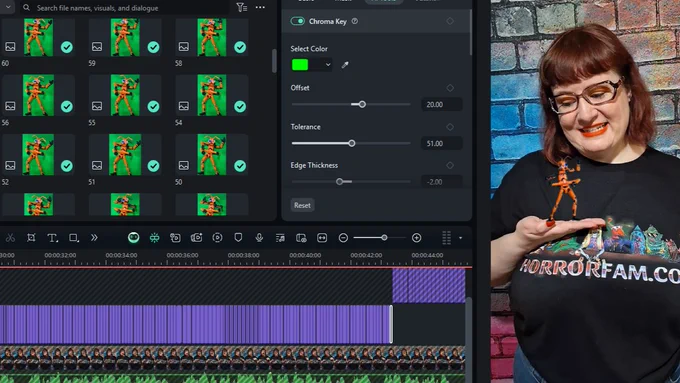Edit the Tolerance value field 51.00

coord(441,143)
